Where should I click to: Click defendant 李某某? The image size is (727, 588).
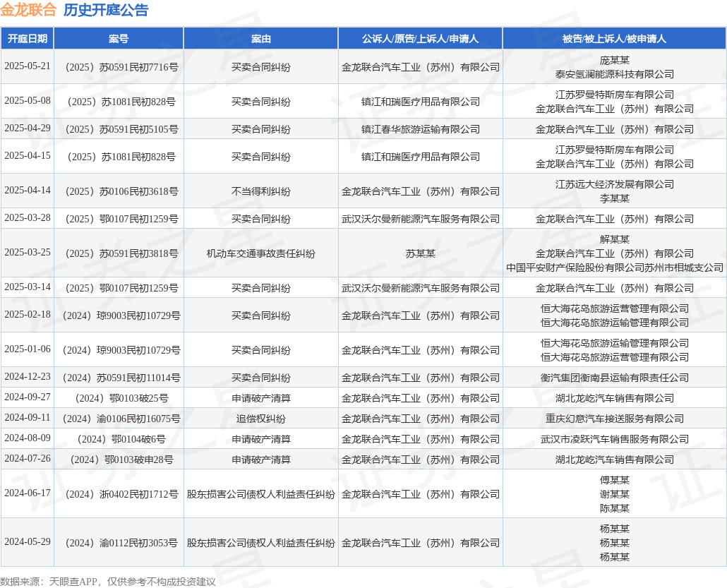click(614, 198)
